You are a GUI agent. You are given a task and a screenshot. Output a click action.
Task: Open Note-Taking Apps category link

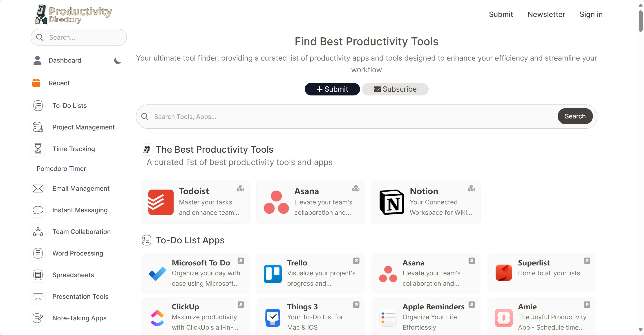point(80,318)
